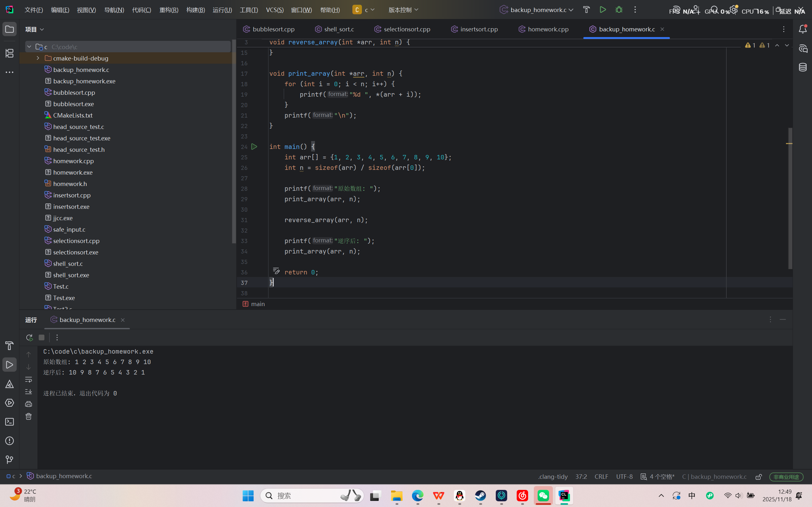This screenshot has width=812, height=507.
Task: Toggle scroll to end in the console
Action: (x=29, y=392)
